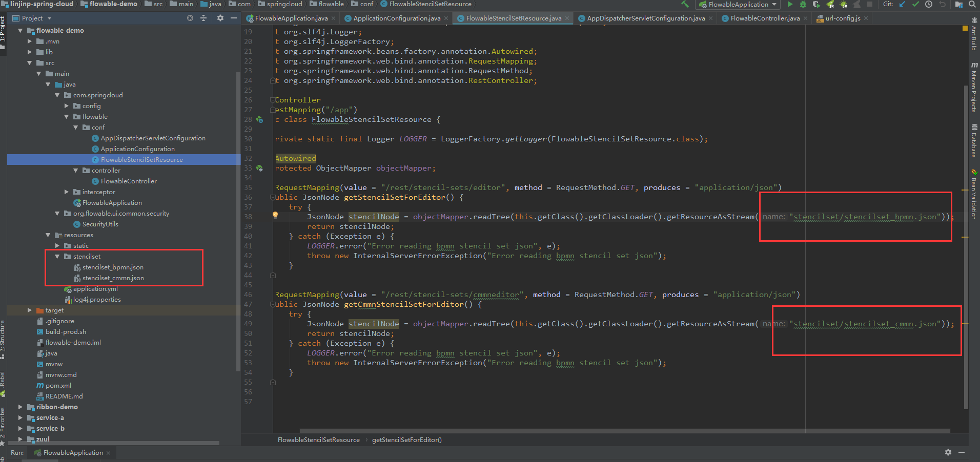Hide the Project panel with minus icon
Viewport: 980px width, 462px height.
(x=234, y=18)
